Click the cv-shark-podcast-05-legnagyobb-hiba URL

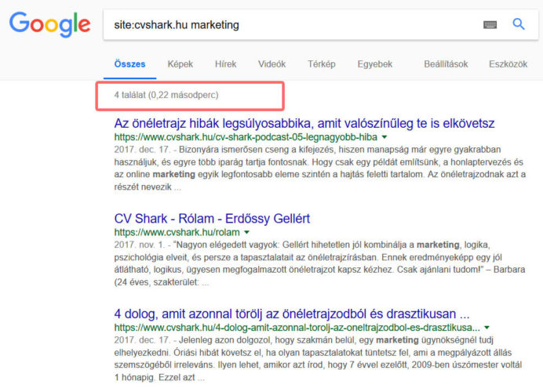246,137
